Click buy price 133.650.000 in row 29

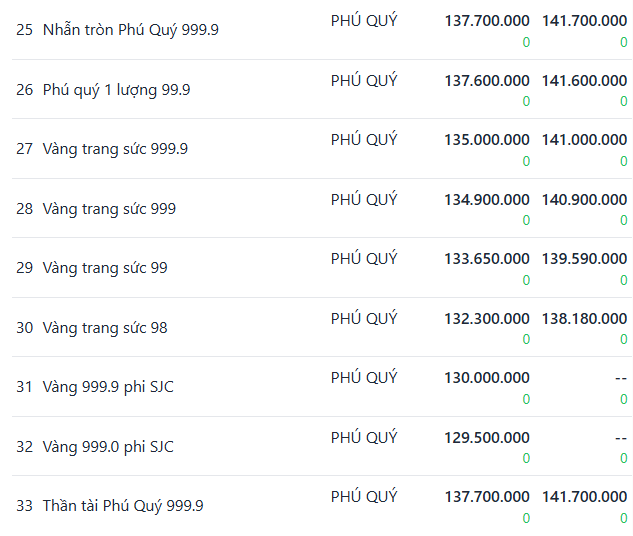coord(487,259)
